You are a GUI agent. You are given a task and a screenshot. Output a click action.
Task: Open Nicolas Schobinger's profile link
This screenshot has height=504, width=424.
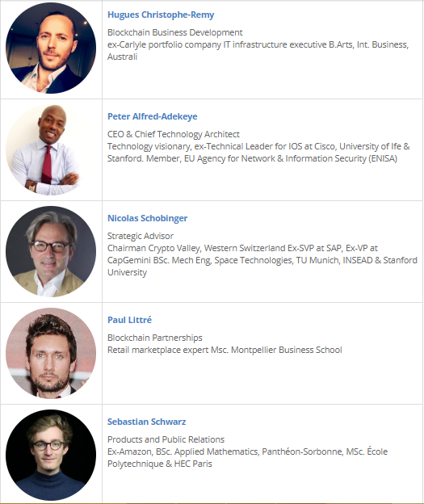tap(147, 218)
